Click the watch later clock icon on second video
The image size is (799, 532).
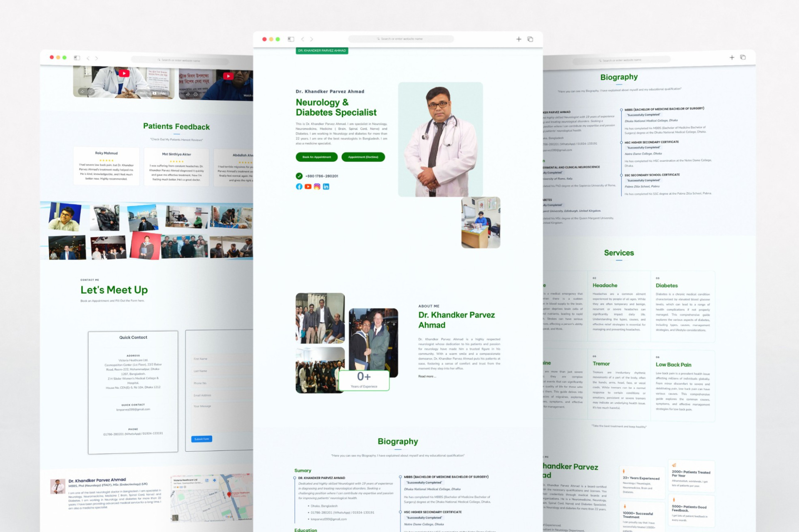(x=196, y=94)
